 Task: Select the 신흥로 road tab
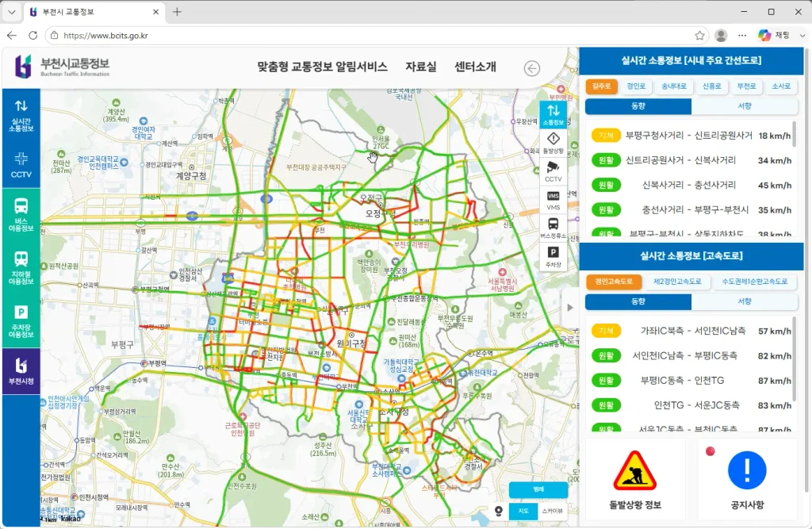click(712, 86)
